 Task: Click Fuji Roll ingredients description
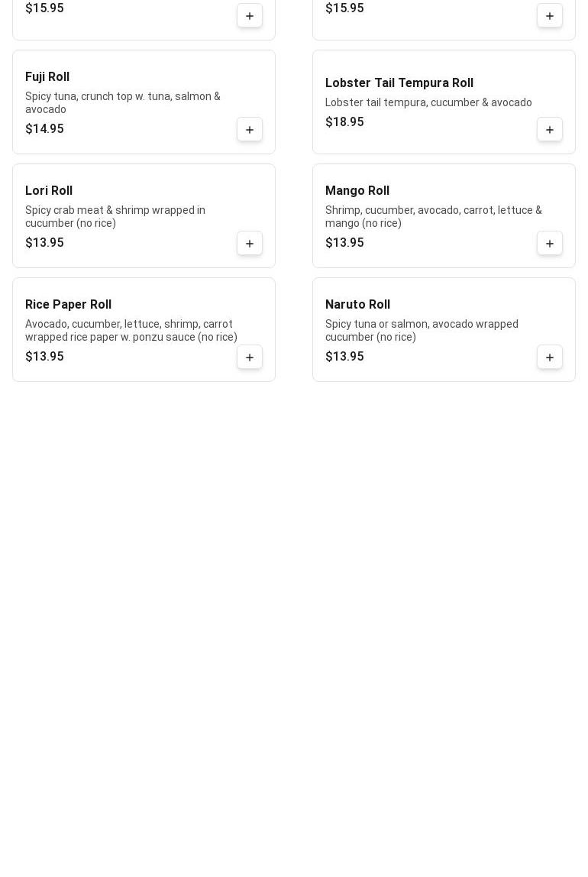click(123, 103)
